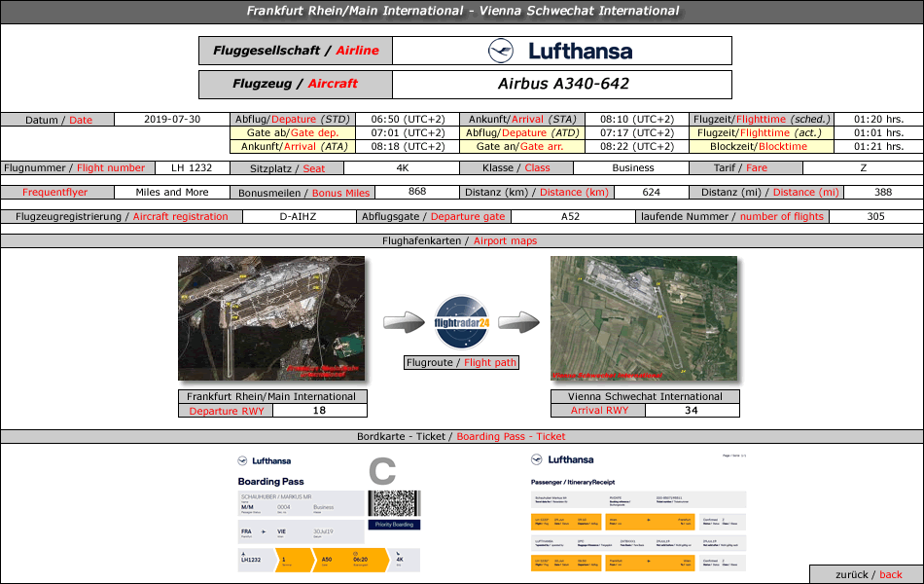Click the Frankfurt Rhein/Main International caption

pyautogui.click(x=272, y=396)
